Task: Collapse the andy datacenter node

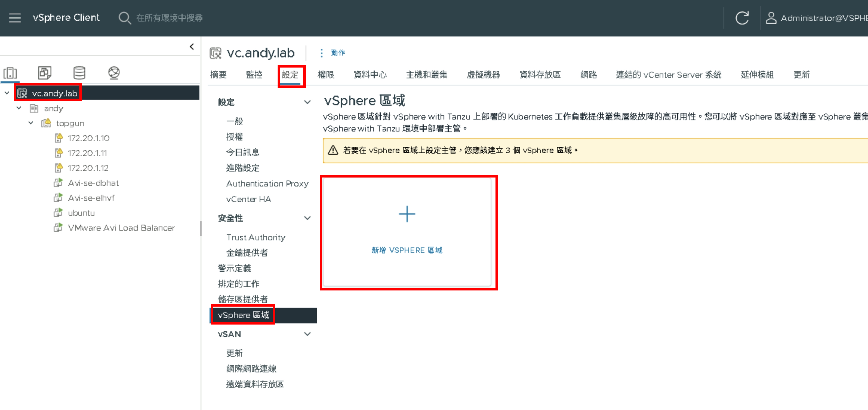Action: 19,108
